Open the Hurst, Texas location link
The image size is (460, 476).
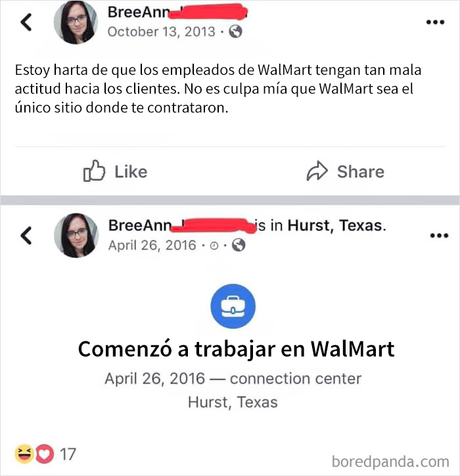point(336,226)
